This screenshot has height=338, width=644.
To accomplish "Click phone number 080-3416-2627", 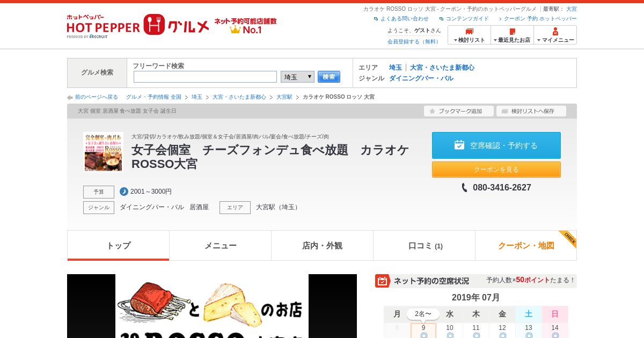I will point(502,188).
